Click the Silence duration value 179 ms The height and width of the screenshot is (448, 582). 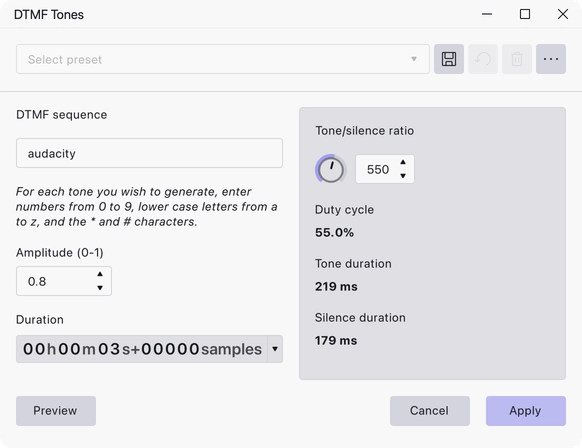336,340
